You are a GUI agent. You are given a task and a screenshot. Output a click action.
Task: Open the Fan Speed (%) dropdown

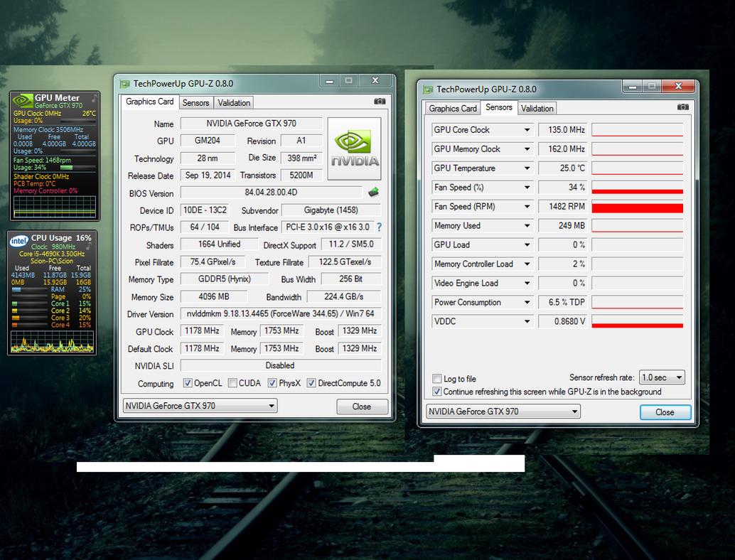(527, 188)
